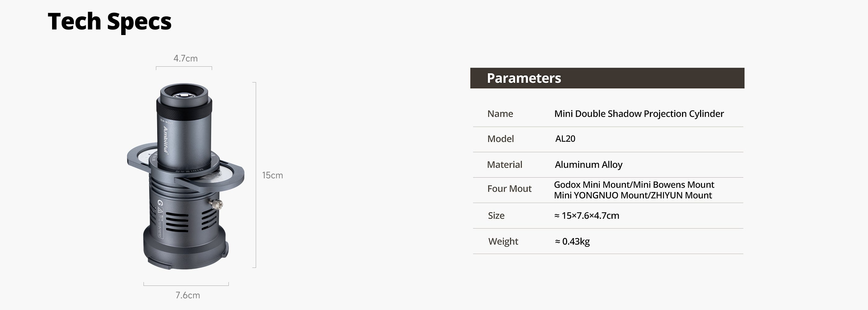Click the letter G marking on the mount
This screenshot has height=310, width=868.
pyautogui.click(x=160, y=203)
